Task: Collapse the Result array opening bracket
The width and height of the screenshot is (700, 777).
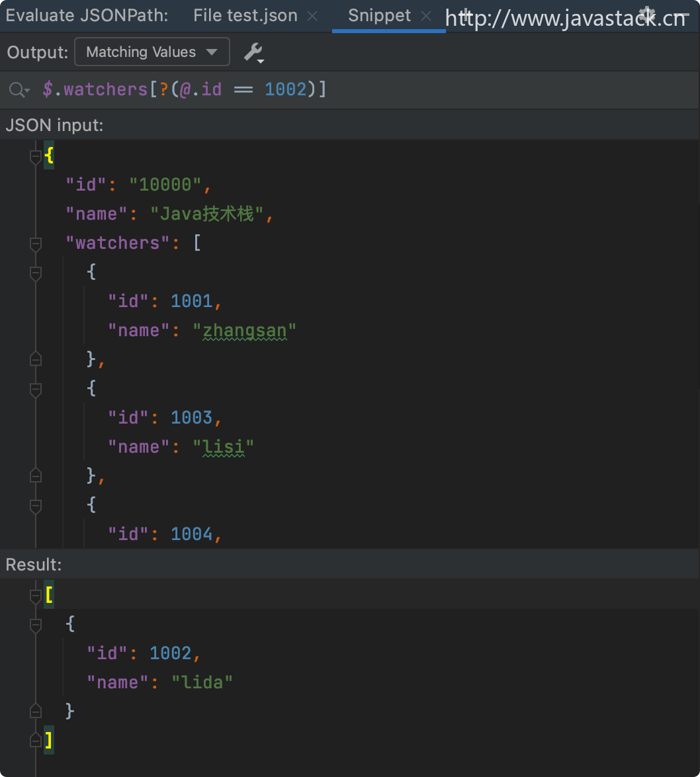Action: click(35, 596)
